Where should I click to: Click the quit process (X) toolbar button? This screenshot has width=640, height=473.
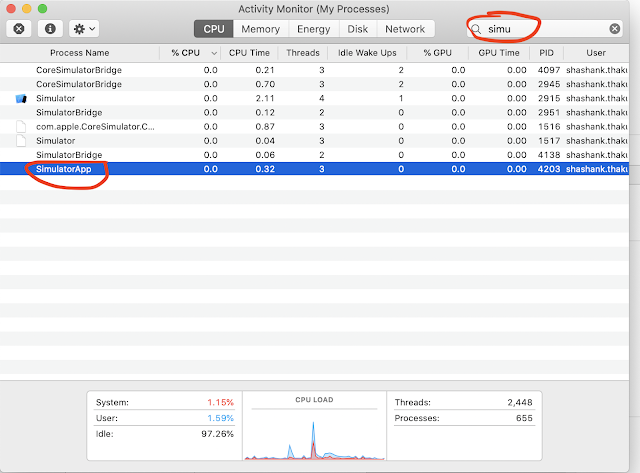pos(19,29)
